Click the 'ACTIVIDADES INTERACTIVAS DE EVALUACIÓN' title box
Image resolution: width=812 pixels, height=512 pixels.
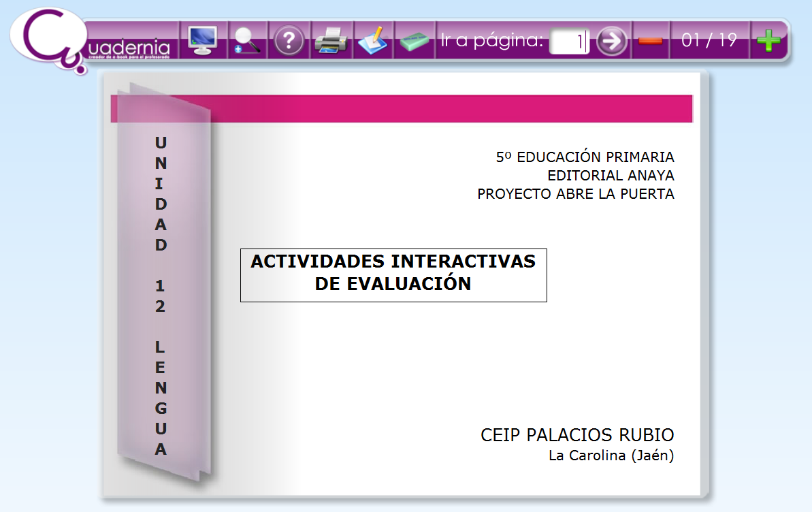tap(393, 274)
